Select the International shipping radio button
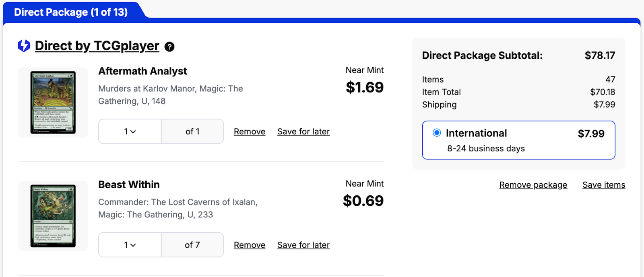 pos(437,133)
